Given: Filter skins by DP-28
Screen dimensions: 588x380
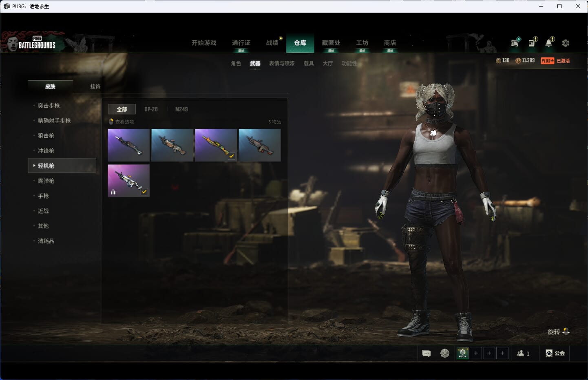Looking at the screenshot, I should pyautogui.click(x=151, y=109).
